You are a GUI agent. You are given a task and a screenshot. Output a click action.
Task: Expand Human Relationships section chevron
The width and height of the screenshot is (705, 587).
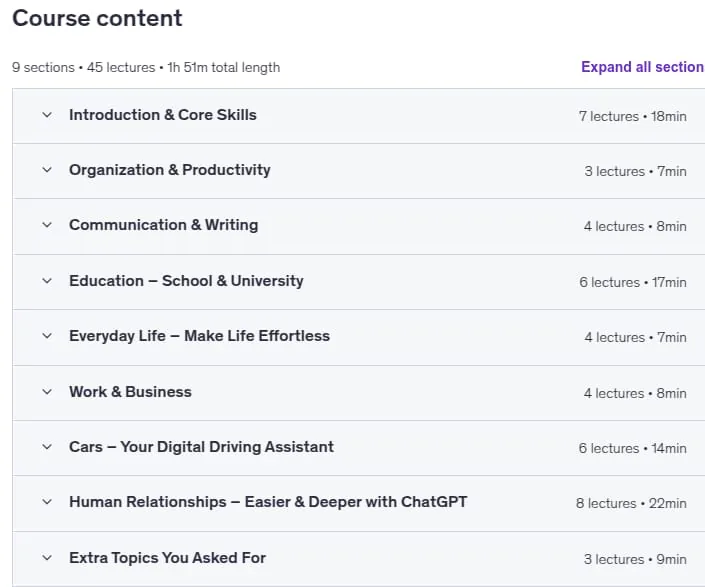point(47,502)
